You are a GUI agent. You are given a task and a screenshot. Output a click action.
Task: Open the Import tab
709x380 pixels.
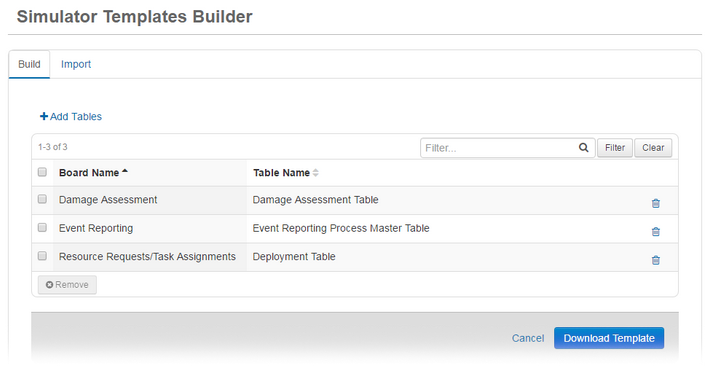click(76, 64)
